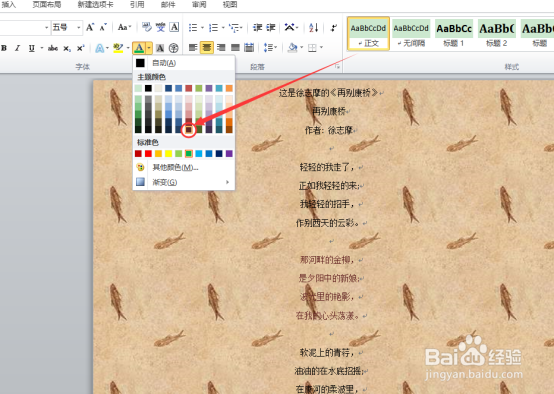Click the borders grid icon

click(312, 47)
